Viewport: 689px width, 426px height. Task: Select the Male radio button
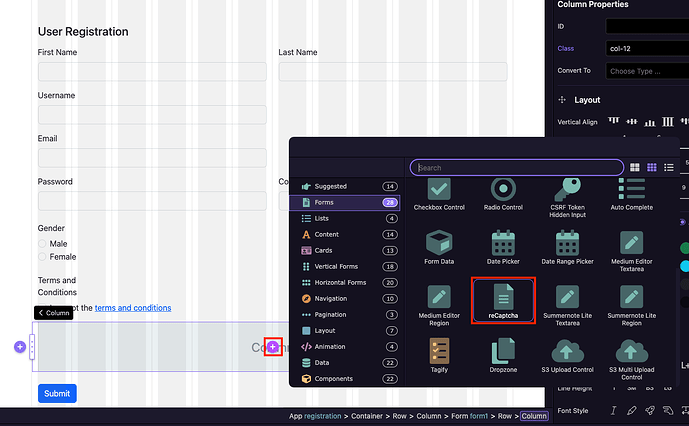point(42,244)
